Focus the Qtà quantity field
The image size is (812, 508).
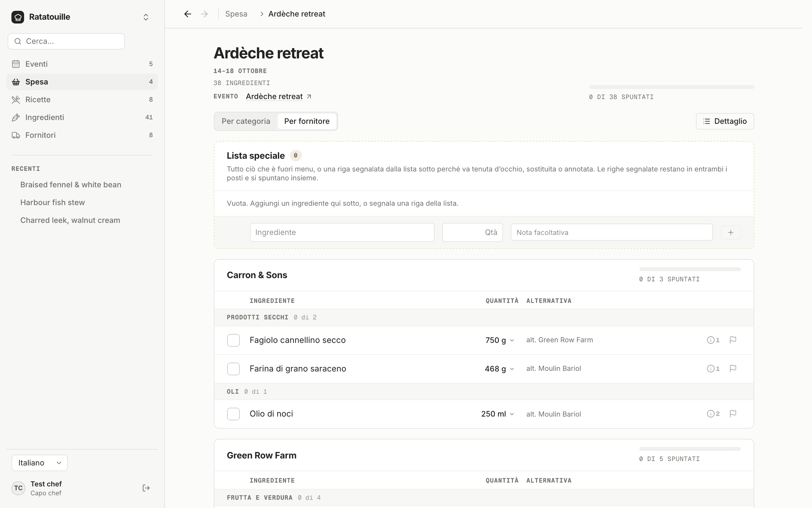pos(472,232)
